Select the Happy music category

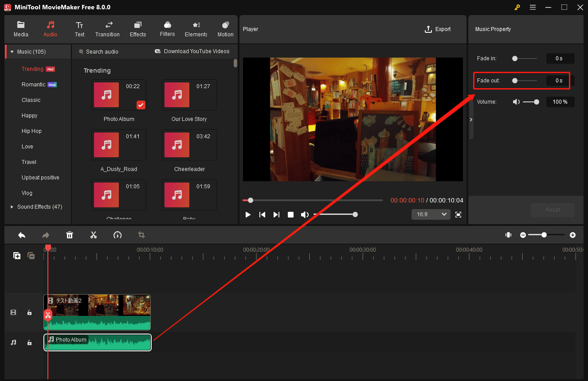pyautogui.click(x=30, y=116)
